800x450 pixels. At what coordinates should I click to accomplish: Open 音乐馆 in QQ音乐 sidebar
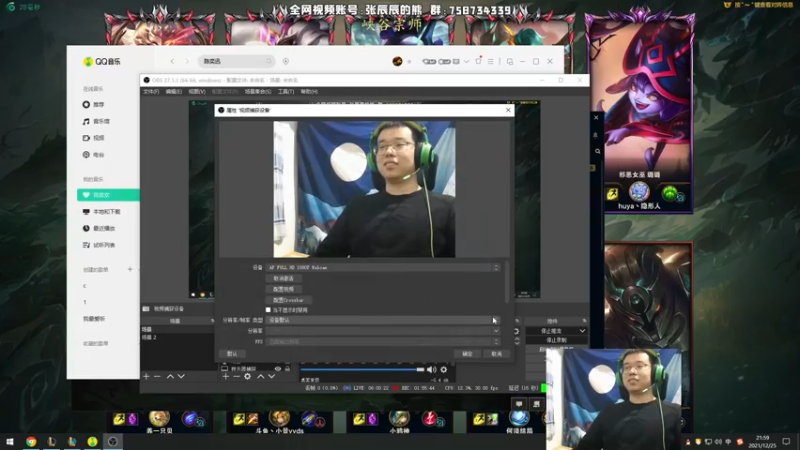click(x=96, y=121)
